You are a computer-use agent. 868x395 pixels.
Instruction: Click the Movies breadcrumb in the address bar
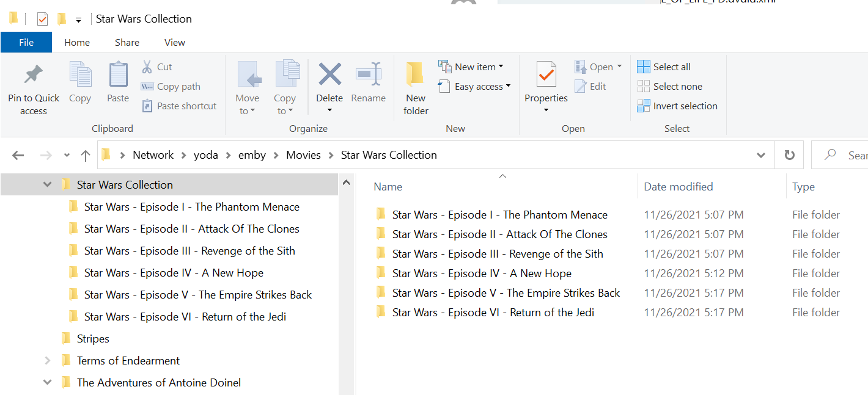[x=303, y=154]
